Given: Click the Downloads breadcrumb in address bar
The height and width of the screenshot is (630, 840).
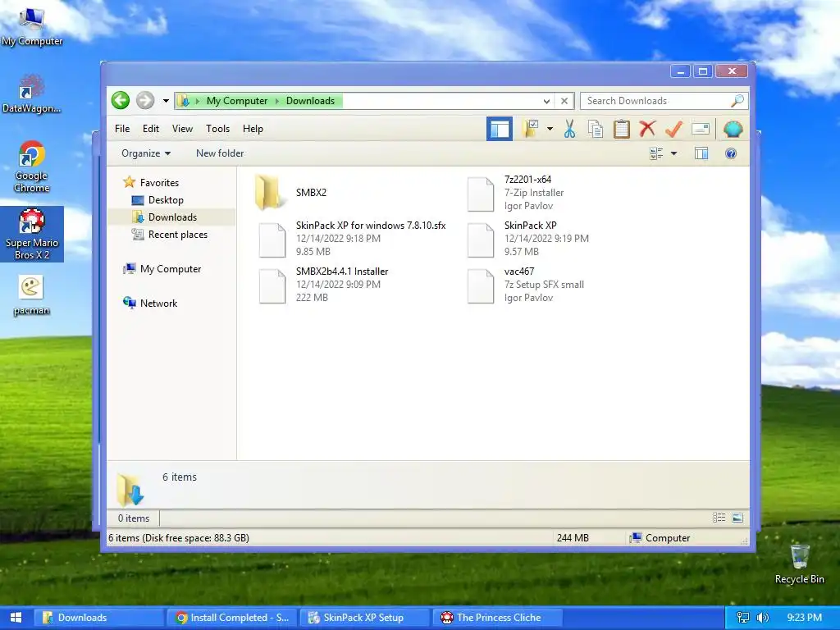Looking at the screenshot, I should click(x=310, y=101).
